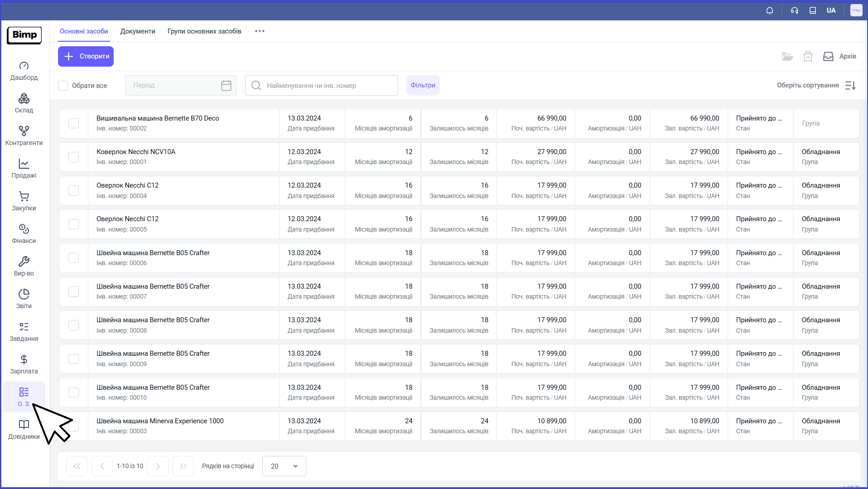Screen dimensions: 868x489
Task: Tick the Обрати все checkbox
Action: [x=63, y=86]
